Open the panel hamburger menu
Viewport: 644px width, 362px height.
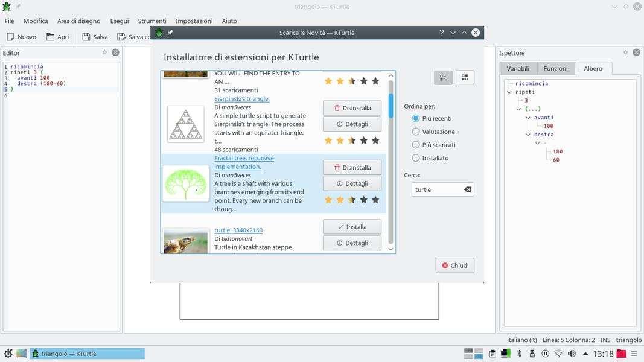pos(634,354)
